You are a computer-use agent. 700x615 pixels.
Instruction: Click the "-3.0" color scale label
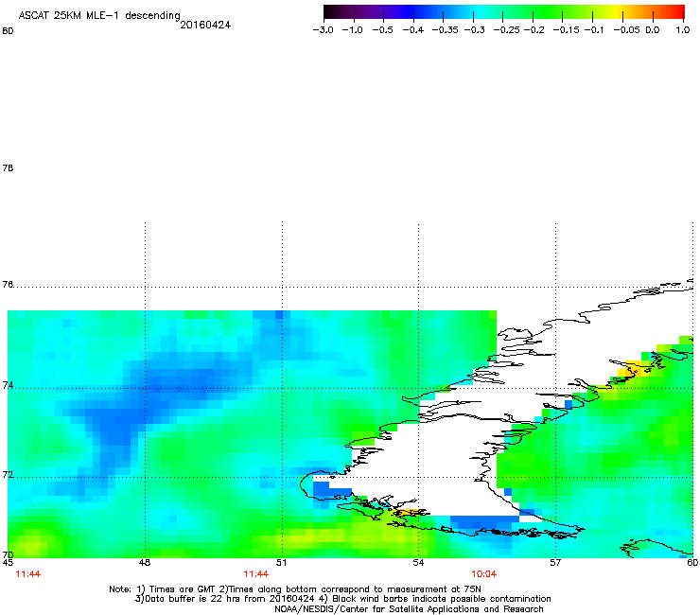pos(324,30)
